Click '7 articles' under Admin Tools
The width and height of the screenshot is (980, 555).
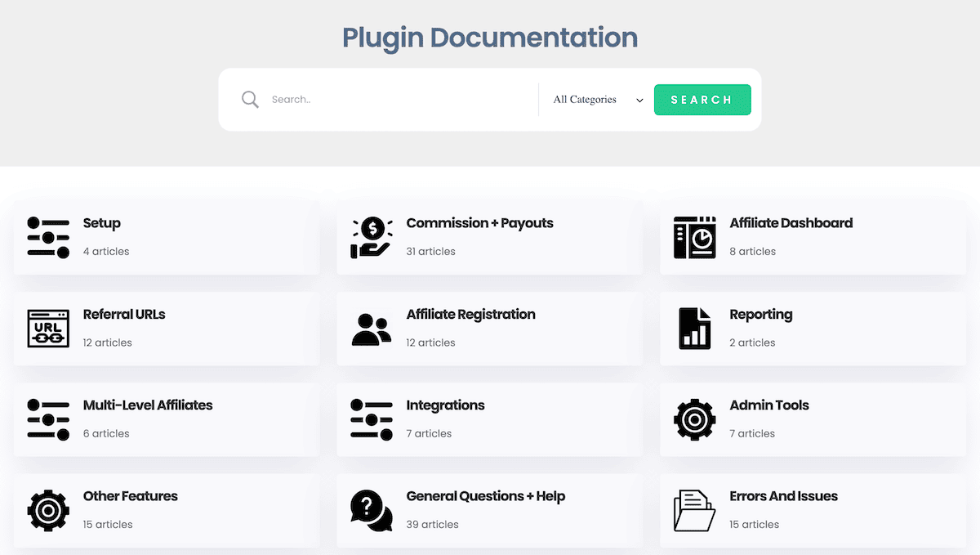click(x=752, y=433)
